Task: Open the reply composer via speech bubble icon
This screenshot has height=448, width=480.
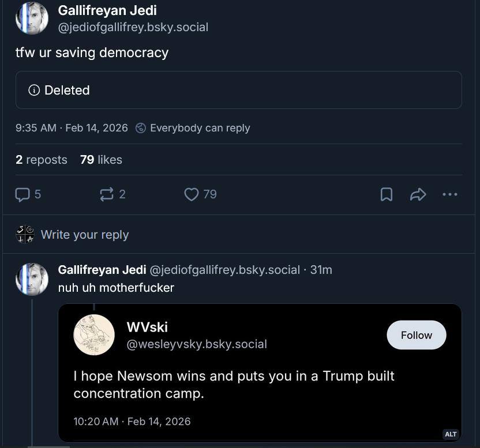Action: (x=23, y=194)
